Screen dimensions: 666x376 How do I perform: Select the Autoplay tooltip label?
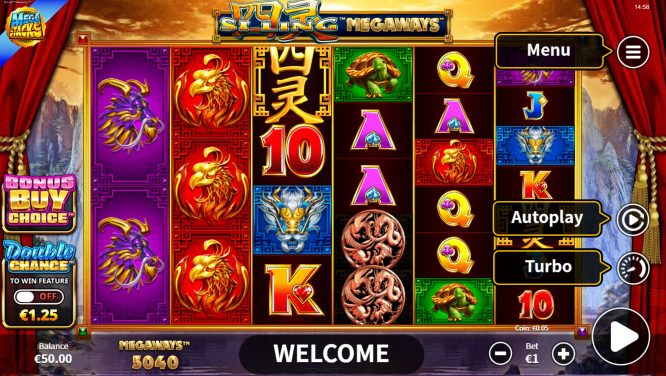(x=547, y=218)
